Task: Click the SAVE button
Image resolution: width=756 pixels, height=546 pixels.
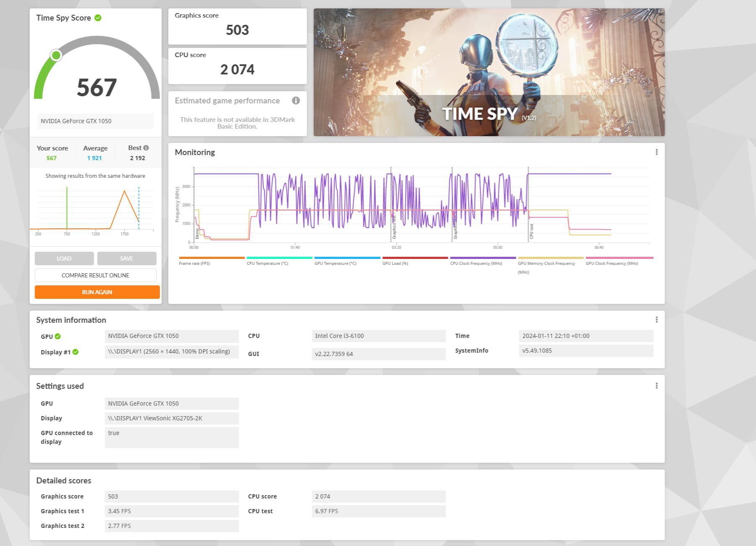Action: click(126, 258)
